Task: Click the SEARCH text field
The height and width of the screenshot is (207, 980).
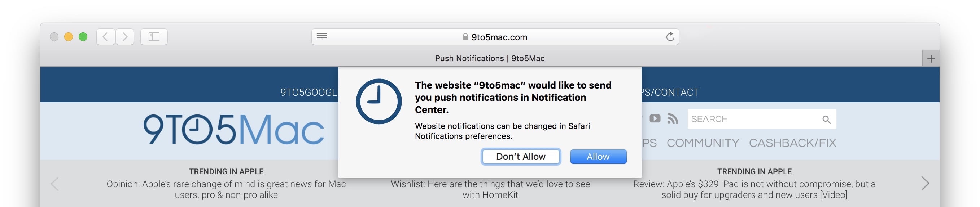Action: (x=753, y=119)
